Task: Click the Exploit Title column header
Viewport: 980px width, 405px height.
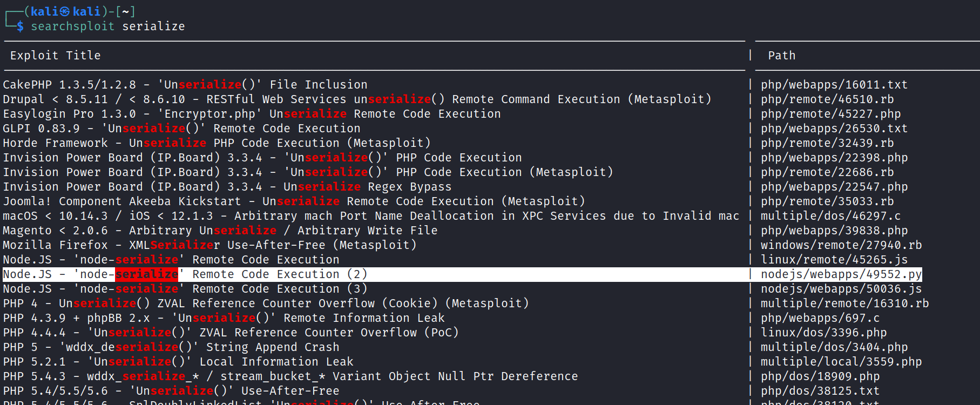Action: pos(55,56)
